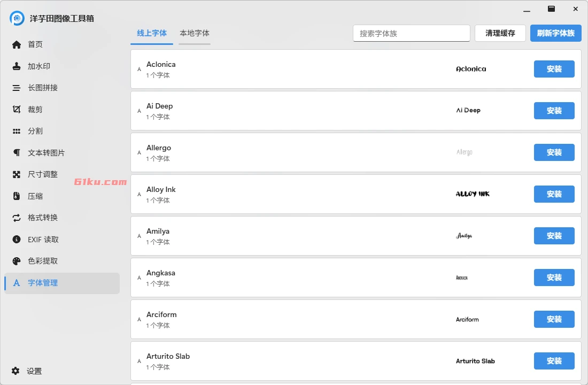Click the Aclonica font preview sample
The height and width of the screenshot is (385, 588).
point(471,69)
